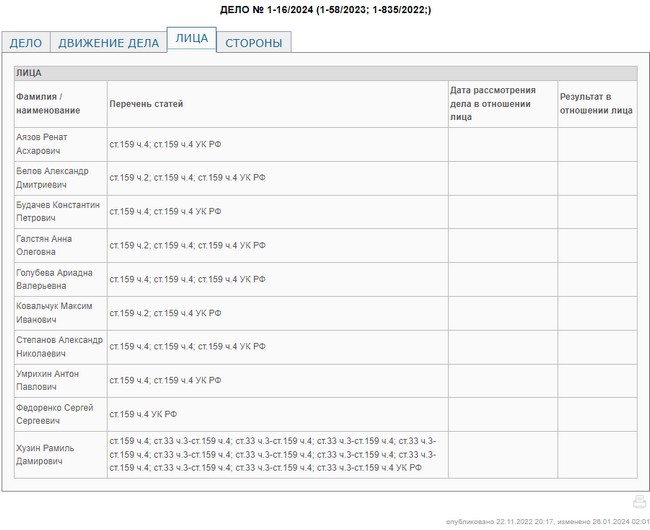Click the Фамилия / наименование column header
This screenshot has width=650, height=530.
48,103
